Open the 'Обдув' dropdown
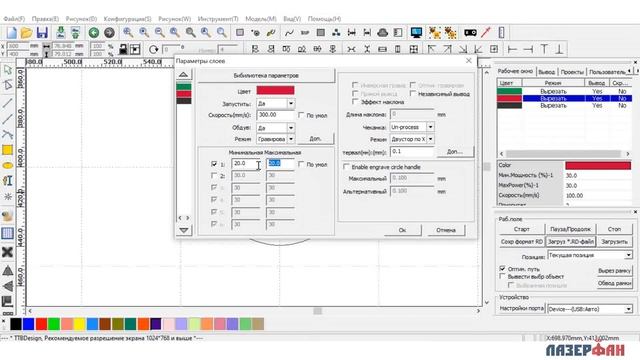This screenshot has width=640, height=360. [x=291, y=128]
